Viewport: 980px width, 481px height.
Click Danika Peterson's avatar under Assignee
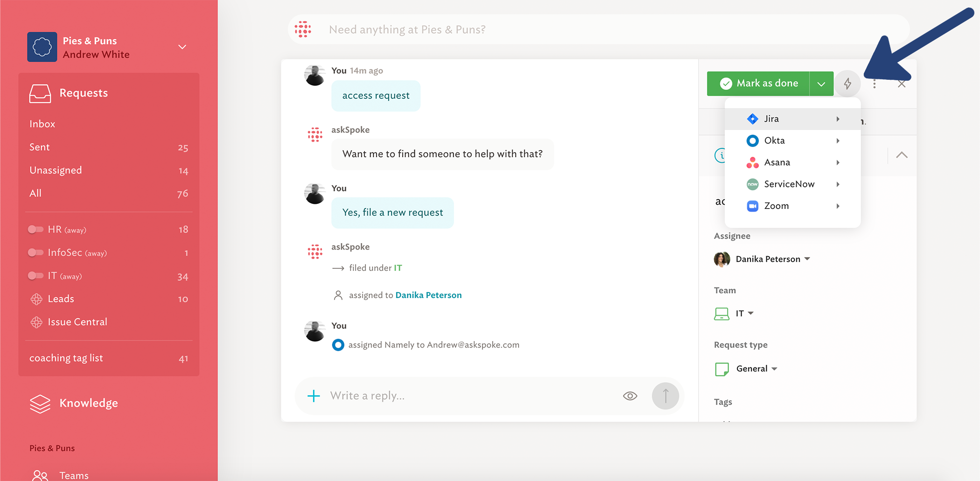pos(722,259)
